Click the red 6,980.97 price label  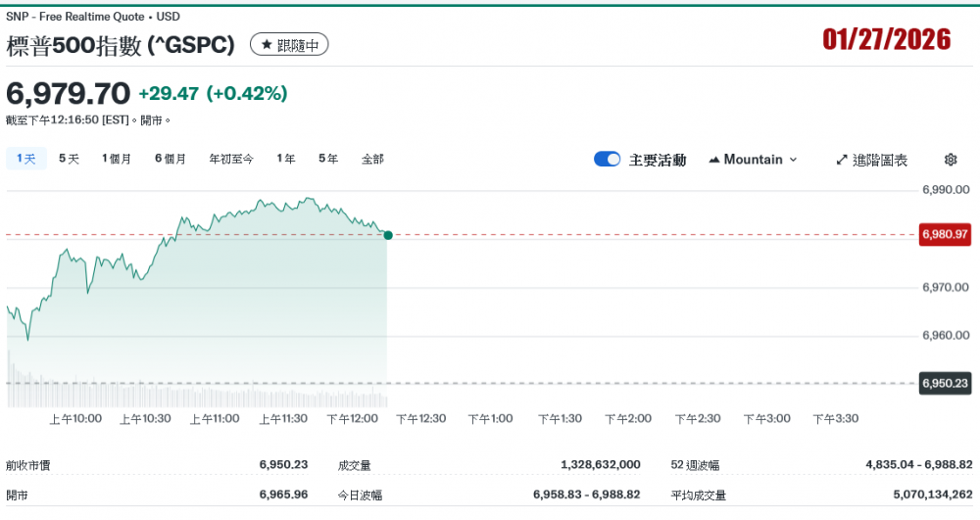pos(944,235)
